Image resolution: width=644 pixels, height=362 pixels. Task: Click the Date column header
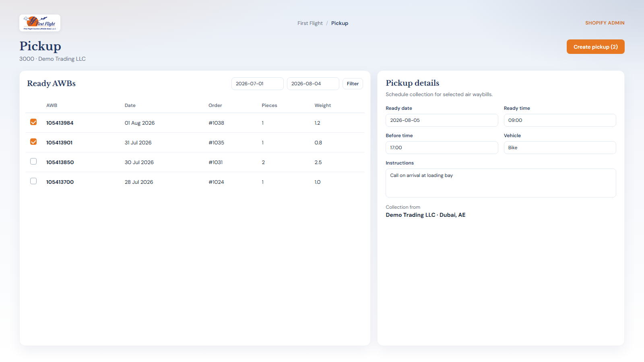(130, 105)
